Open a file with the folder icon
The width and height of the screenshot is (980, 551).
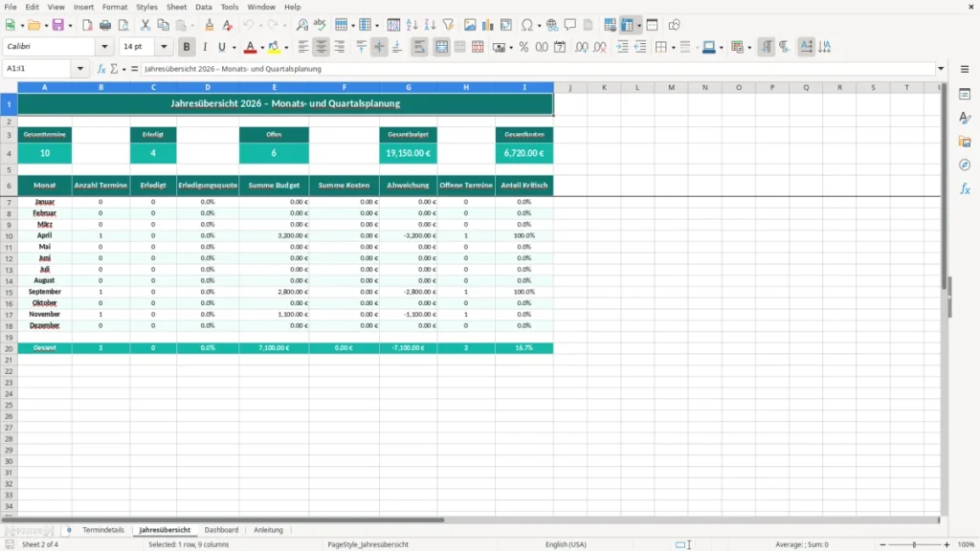(x=33, y=25)
